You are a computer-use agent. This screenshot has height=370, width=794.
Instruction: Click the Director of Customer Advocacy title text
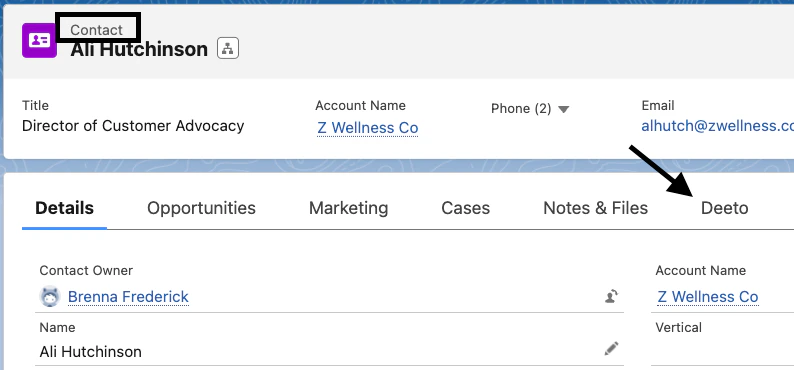[133, 126]
